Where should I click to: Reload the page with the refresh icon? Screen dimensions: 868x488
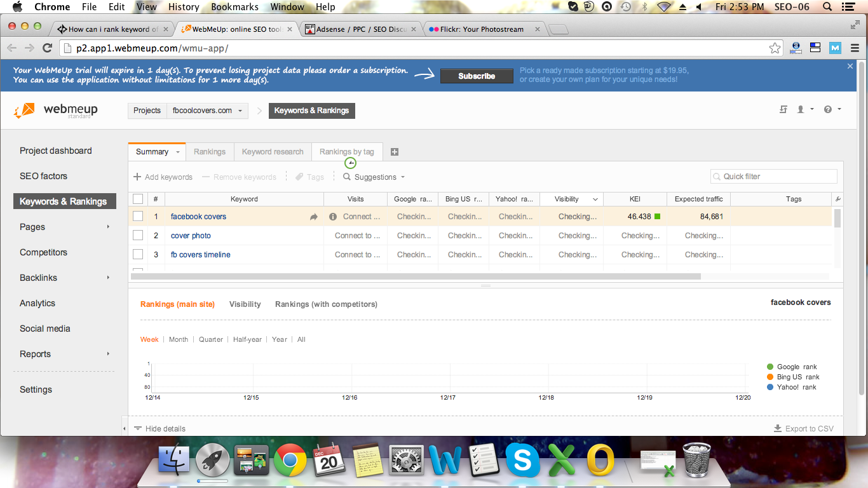pyautogui.click(x=47, y=48)
